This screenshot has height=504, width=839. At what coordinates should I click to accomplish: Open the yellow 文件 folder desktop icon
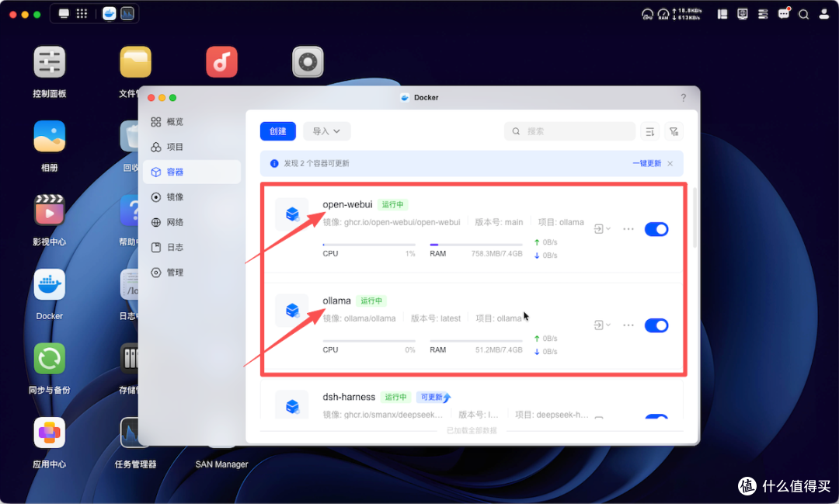[x=135, y=62]
